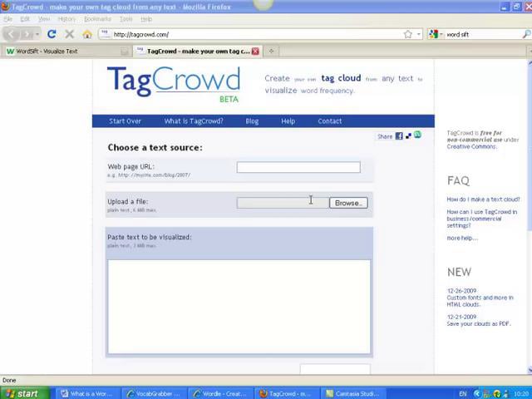Click the tray expand arrow icon
This screenshot has height=399, width=532.
pos(477,393)
